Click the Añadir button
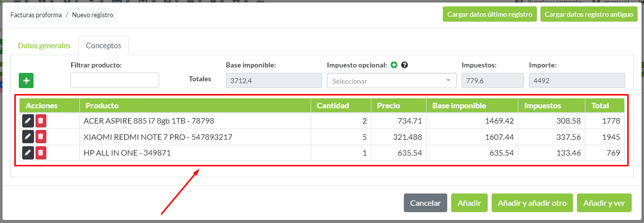 click(x=469, y=203)
